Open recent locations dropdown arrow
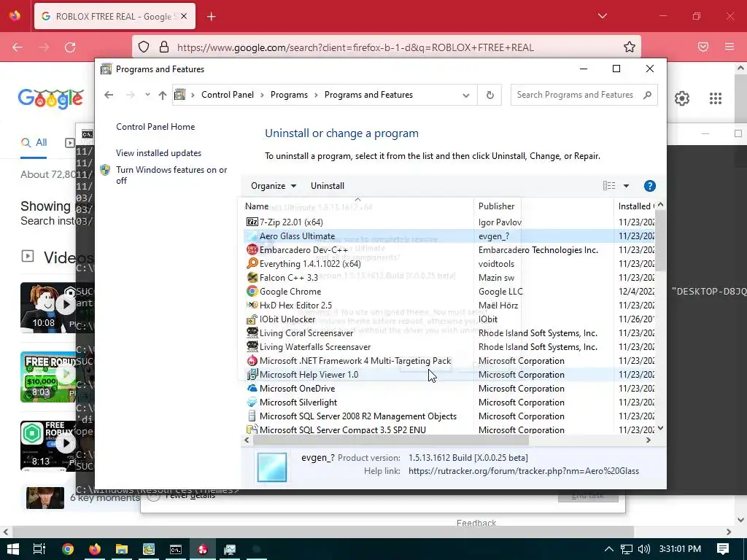The width and height of the screenshot is (747, 560). [x=147, y=94]
